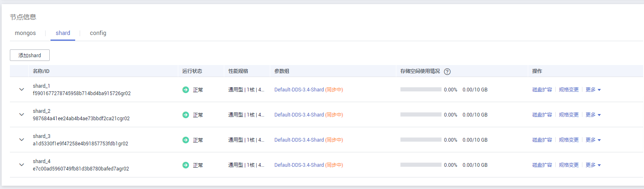Image resolution: width=644 pixels, height=189 pixels.
Task: Click 规格变更 for shard_3
Action: 569,140
